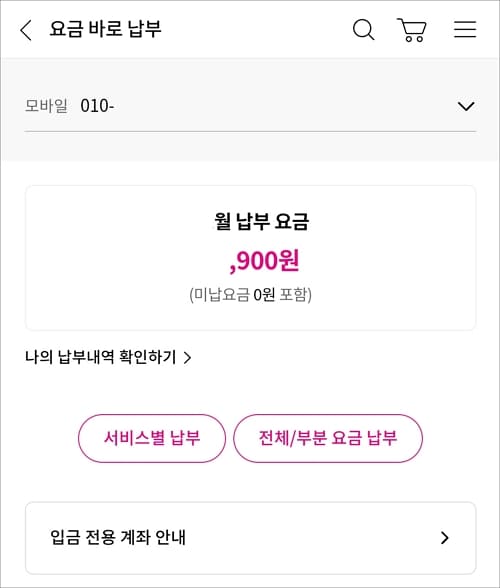
Task: Click the pink ,900원 amount
Action: click(x=264, y=261)
